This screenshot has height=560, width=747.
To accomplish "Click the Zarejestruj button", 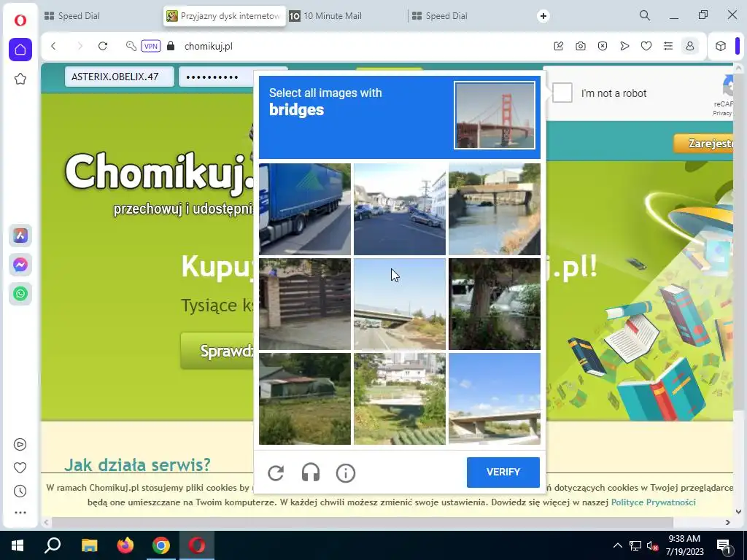I will pos(703,144).
